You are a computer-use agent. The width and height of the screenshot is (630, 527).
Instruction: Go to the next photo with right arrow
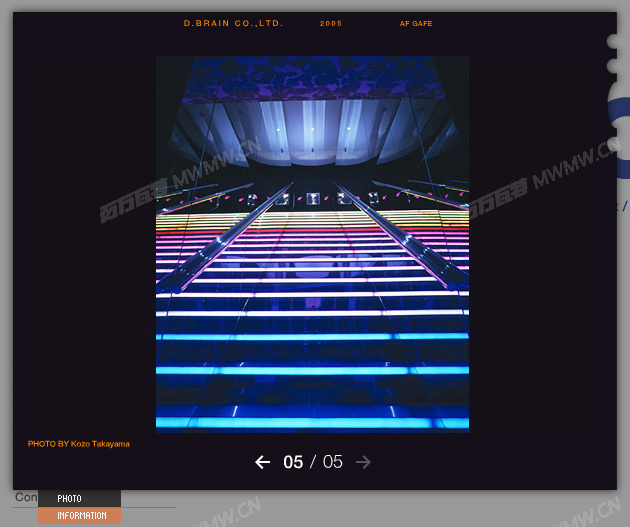[x=363, y=462]
